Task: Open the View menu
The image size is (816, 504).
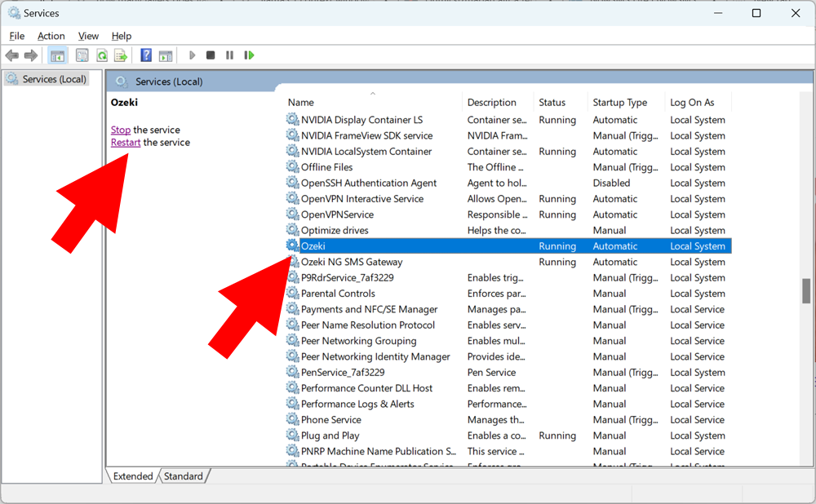Action: point(88,36)
